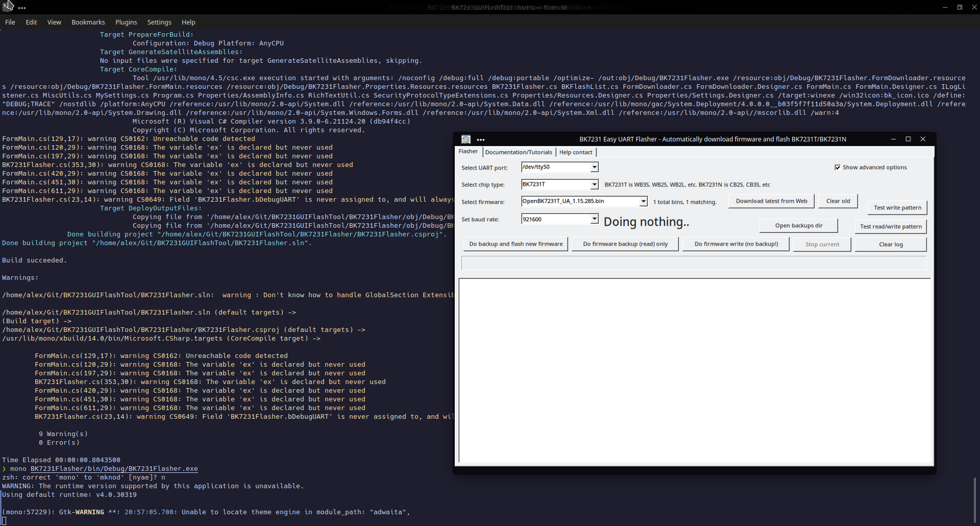Do firmware write with no backup
Screen dimensions: 980x526
click(736, 244)
